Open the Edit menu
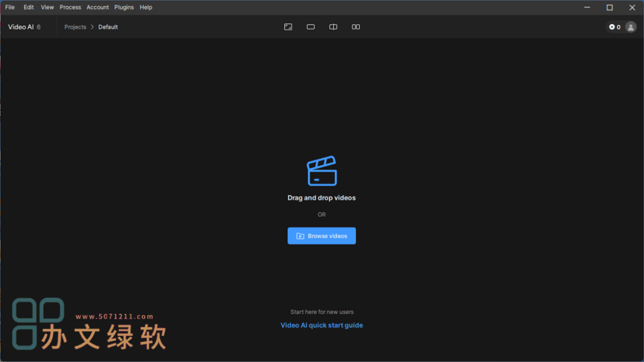 coord(28,7)
